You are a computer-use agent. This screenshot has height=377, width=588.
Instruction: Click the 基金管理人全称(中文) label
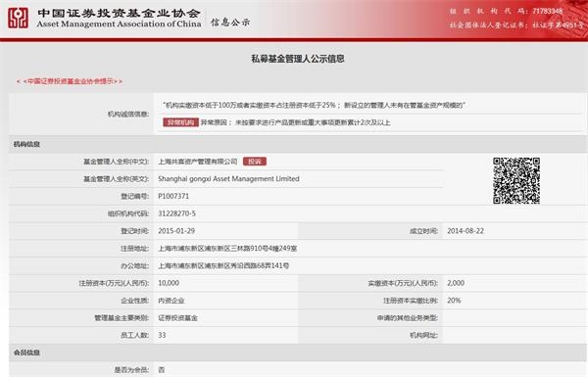click(117, 162)
